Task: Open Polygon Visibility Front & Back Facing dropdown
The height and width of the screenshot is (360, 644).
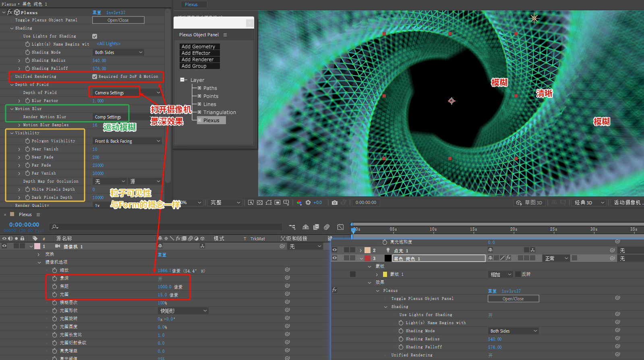Action: point(127,141)
